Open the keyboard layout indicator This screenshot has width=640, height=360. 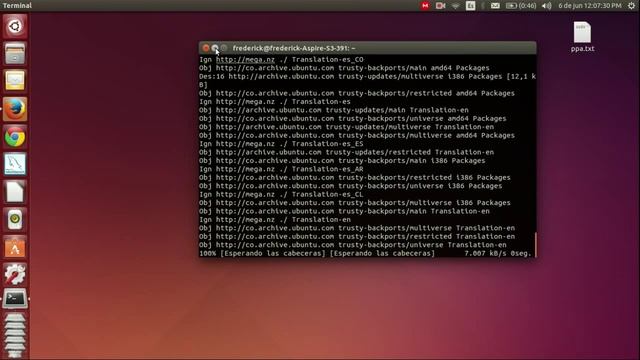point(470,6)
